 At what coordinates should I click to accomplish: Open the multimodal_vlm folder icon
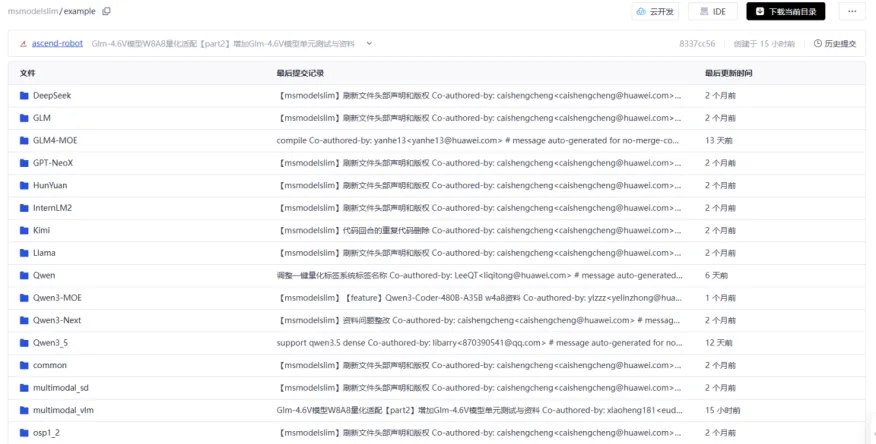click(x=24, y=410)
